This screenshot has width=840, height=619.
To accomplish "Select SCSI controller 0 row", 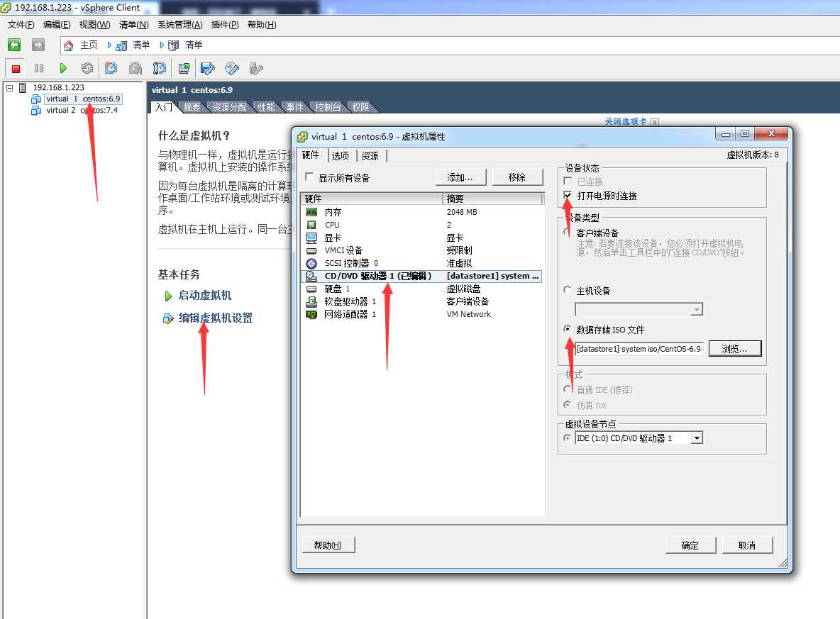I will coord(421,264).
